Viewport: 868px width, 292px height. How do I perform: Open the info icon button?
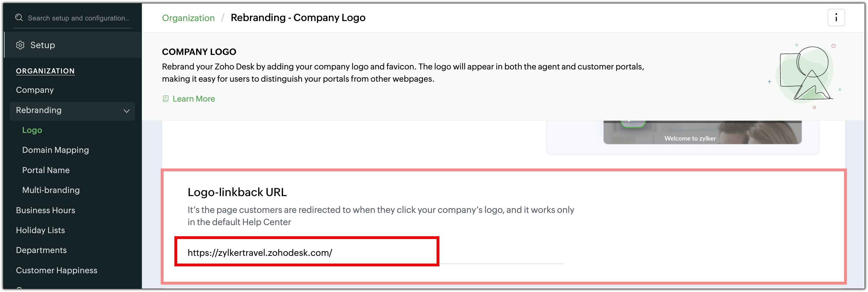[836, 17]
